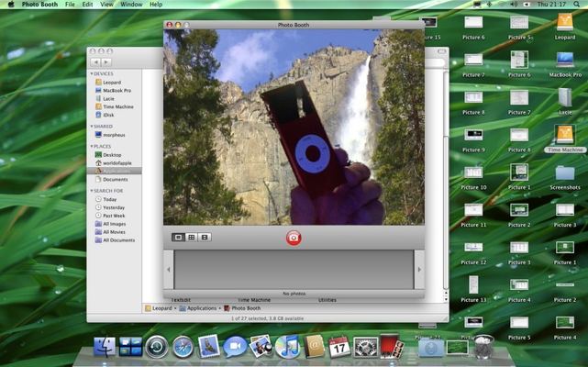Image resolution: width=588 pixels, height=367 pixels.
Task: Launch iCal from the Dock
Action: (x=339, y=347)
